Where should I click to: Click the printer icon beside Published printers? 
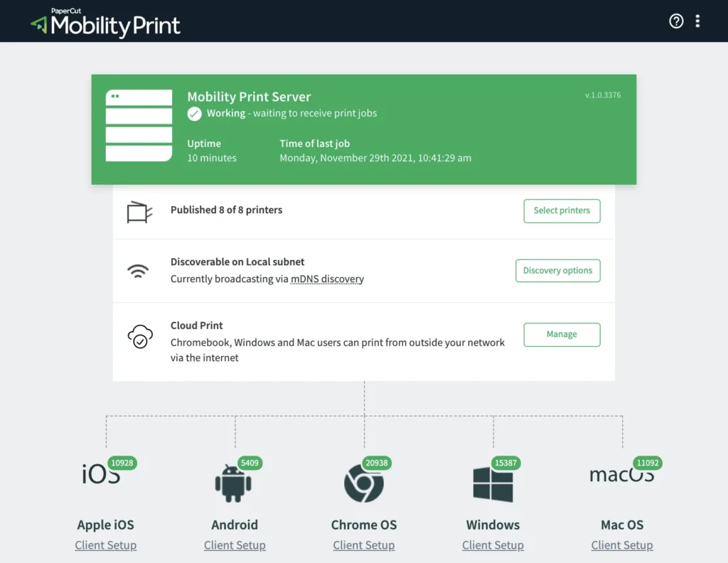click(139, 212)
